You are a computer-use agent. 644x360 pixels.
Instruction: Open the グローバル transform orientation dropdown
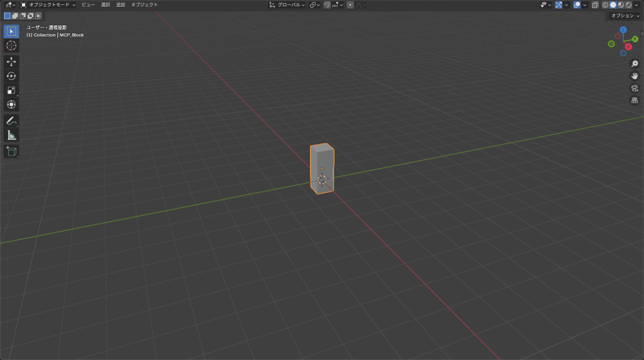tap(287, 5)
